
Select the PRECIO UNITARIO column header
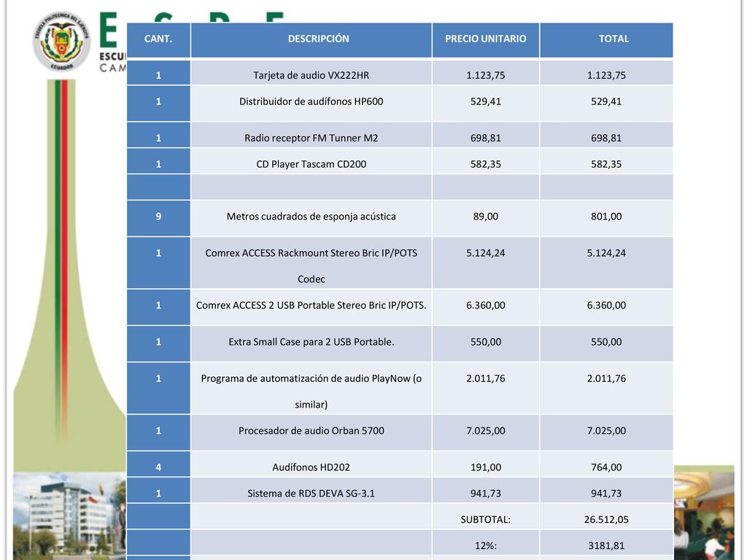485,40
